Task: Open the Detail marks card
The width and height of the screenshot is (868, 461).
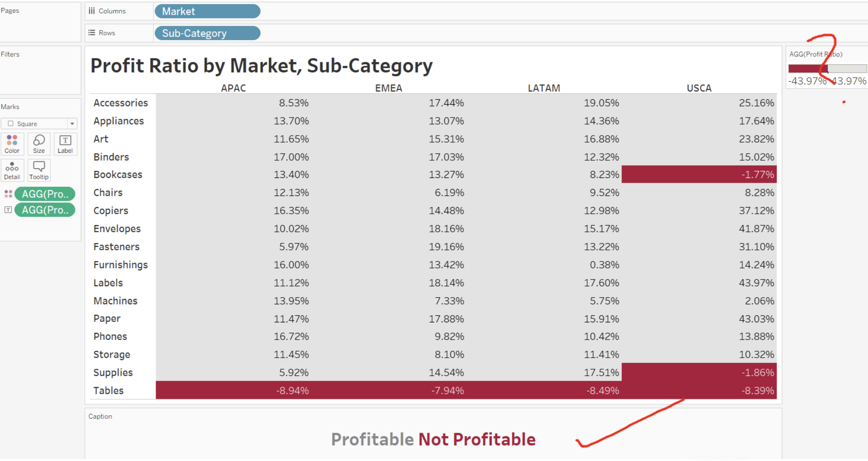Action: tap(12, 170)
